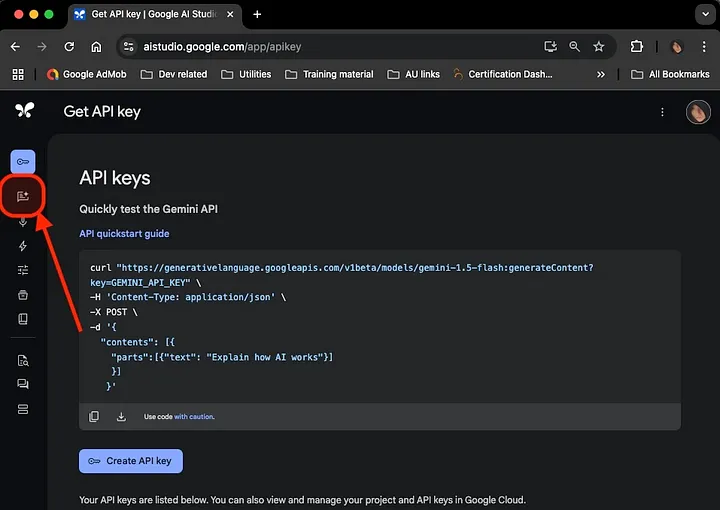Viewport: 720px width, 510px height.
Task: Click 'Your API keys are listed below' text
Action: tap(302, 500)
